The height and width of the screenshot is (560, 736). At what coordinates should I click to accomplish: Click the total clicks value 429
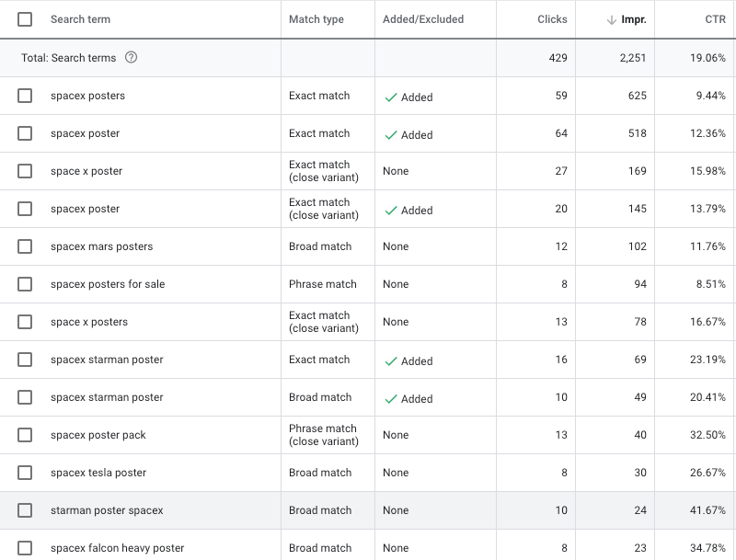(x=558, y=58)
